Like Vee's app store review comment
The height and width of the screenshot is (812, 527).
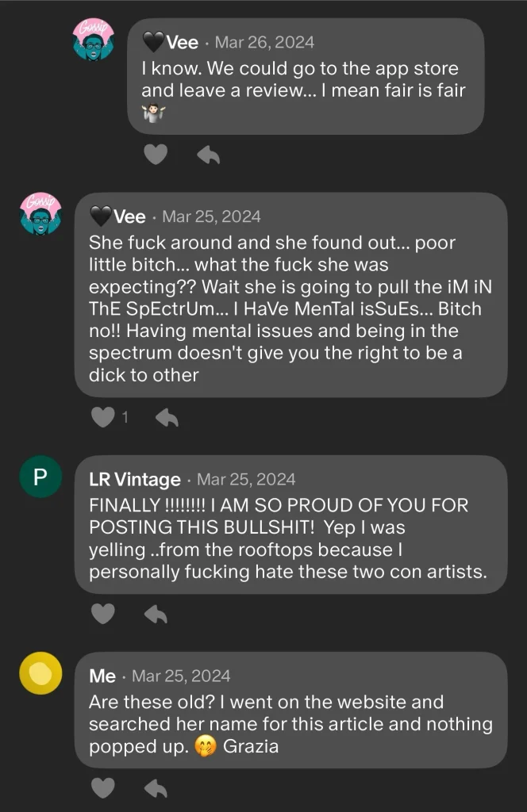[156, 155]
